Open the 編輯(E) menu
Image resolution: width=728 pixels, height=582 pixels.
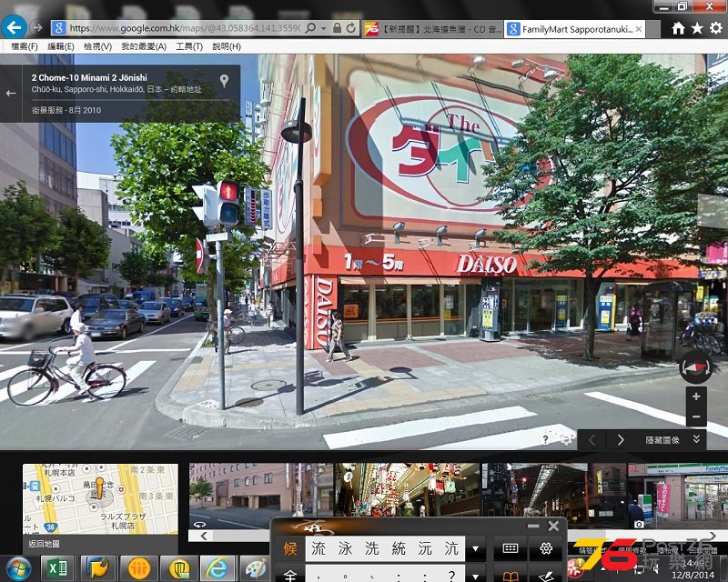tap(61, 46)
